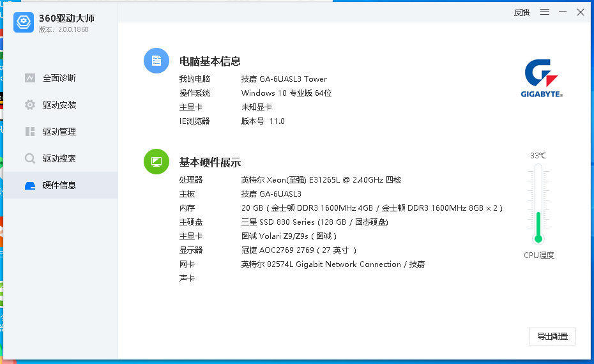Viewport: 594px width, 364px height.
Task: Click the green 基本硬件展示 monitor icon
Action: 156,162
